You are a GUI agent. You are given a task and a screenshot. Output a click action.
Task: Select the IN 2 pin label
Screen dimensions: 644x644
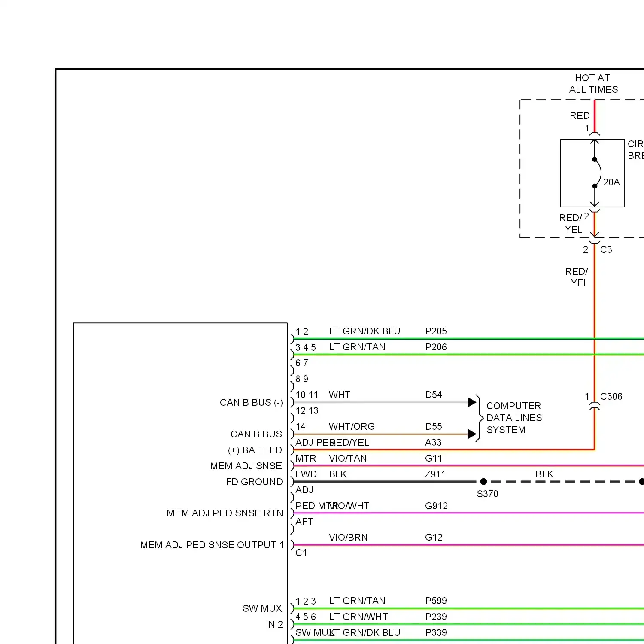point(274,624)
